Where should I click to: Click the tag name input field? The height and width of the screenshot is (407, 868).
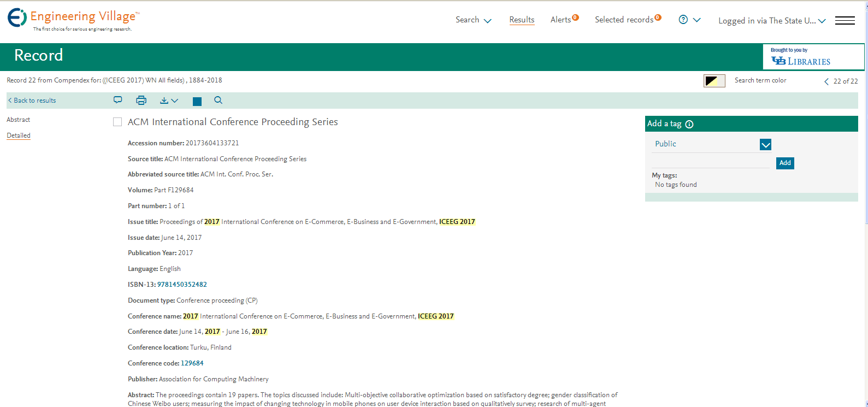711,162
